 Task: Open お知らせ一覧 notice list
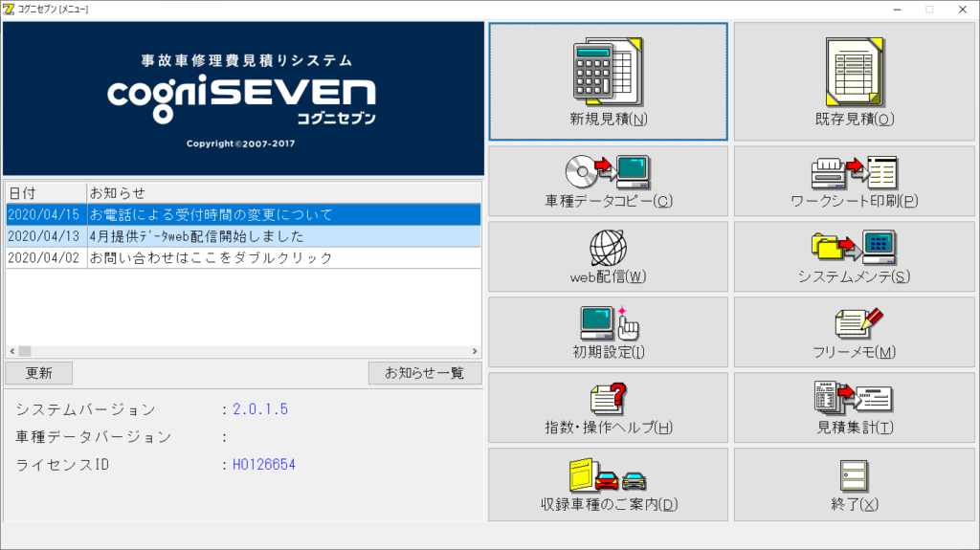point(424,373)
